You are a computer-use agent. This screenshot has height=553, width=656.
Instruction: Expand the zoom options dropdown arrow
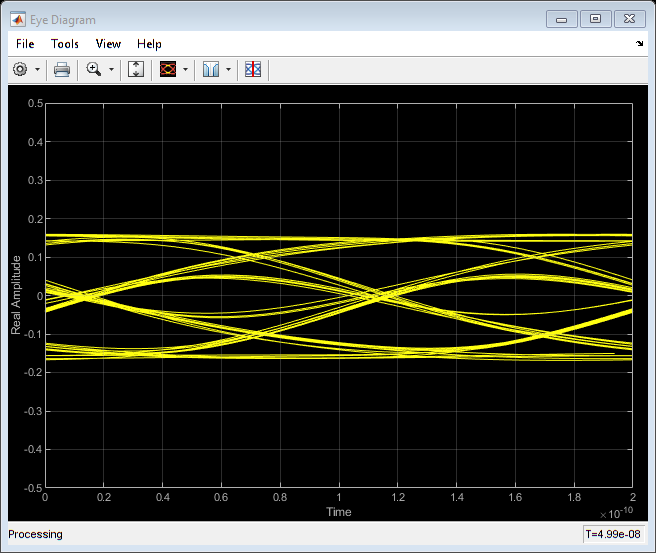click(x=111, y=69)
